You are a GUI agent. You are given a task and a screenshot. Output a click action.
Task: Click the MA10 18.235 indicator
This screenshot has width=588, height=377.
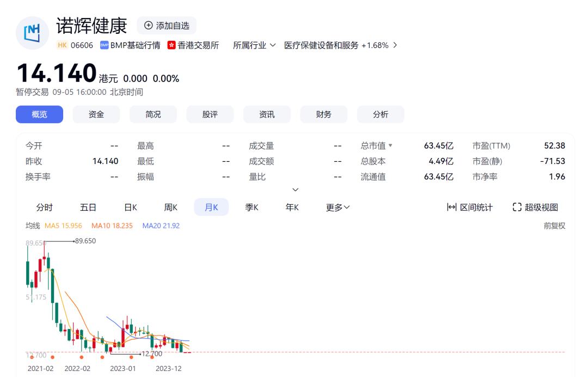[112, 226]
